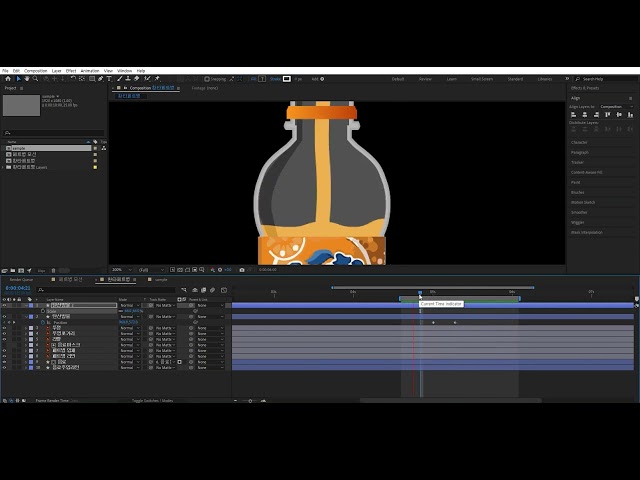Select the Zoom magnifier tool
640x480 pixels.
pyautogui.click(x=36, y=79)
